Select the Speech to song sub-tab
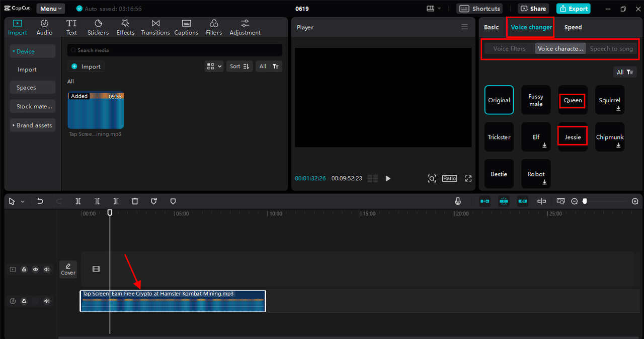Image resolution: width=644 pixels, height=339 pixels. click(611, 48)
